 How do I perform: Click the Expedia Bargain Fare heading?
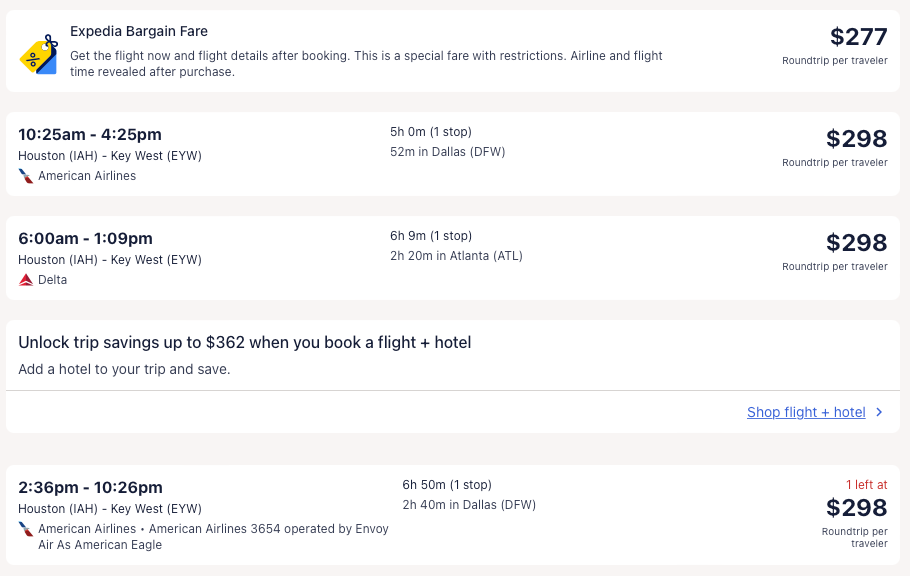pos(139,32)
